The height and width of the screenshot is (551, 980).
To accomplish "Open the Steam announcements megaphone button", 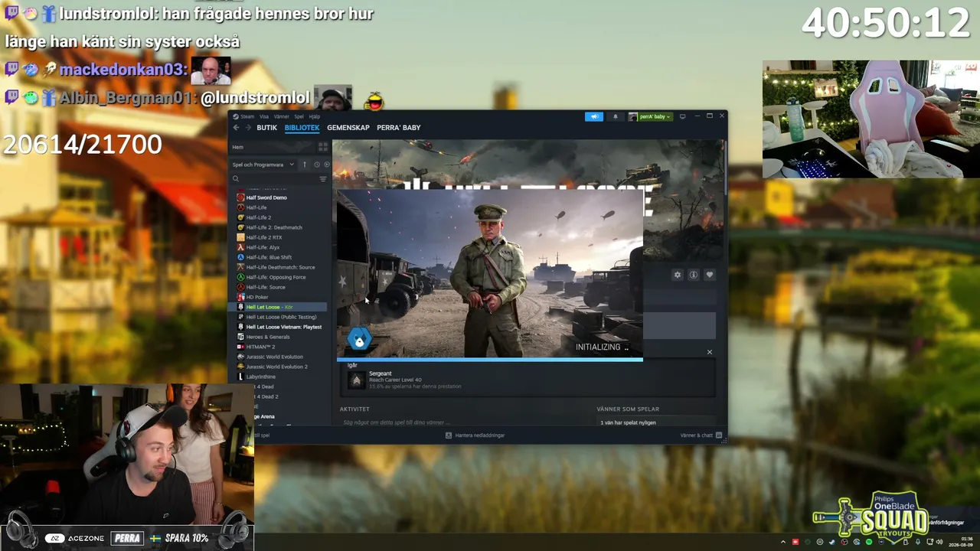I will 593,116.
